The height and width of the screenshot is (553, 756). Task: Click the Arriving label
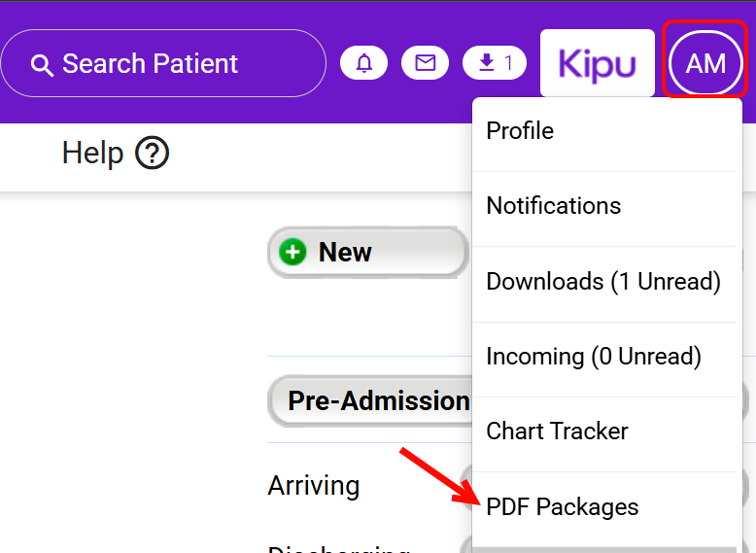point(314,485)
